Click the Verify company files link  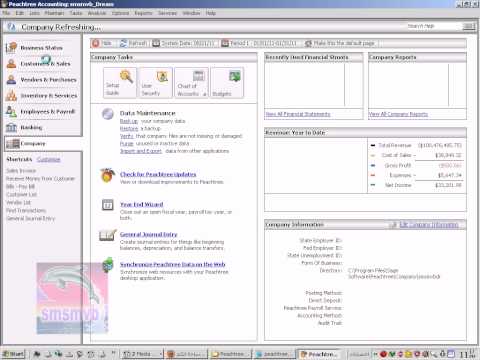click(x=127, y=136)
